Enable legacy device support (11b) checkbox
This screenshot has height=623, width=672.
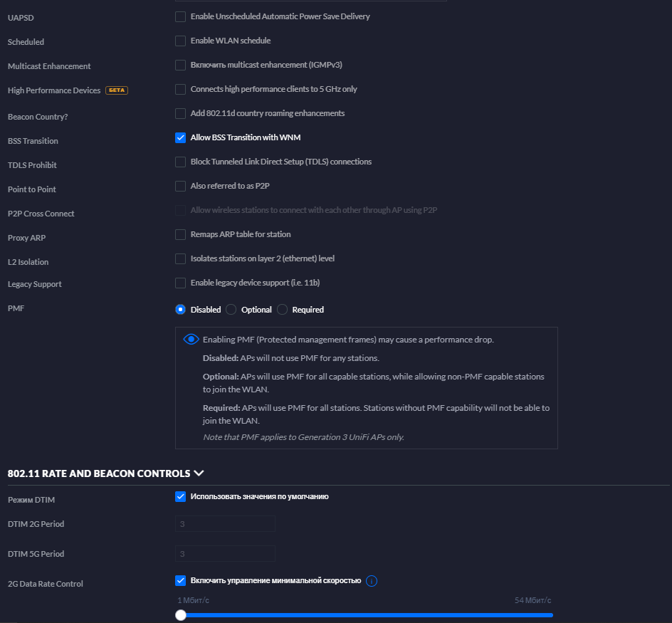pos(181,283)
